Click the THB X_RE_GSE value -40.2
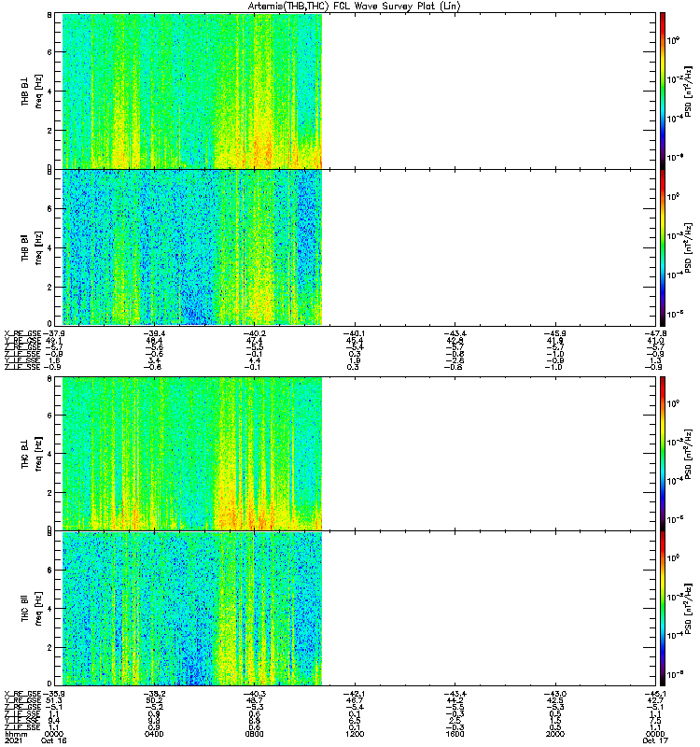The width and height of the screenshot is (700, 747). click(254, 334)
